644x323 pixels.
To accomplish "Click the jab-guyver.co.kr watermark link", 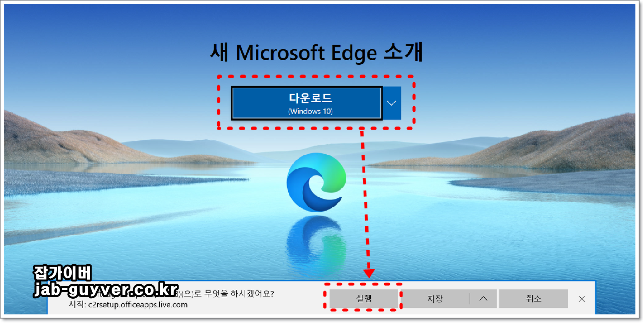I will (106, 289).
